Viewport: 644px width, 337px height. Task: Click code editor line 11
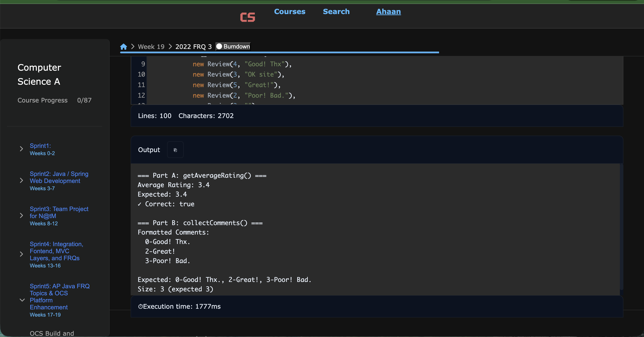coord(237,85)
